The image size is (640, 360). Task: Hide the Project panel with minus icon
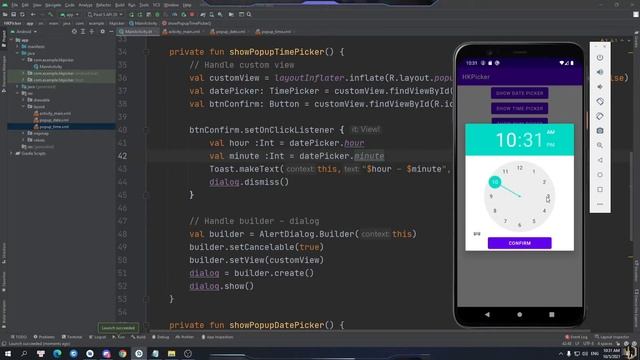click(111, 31)
